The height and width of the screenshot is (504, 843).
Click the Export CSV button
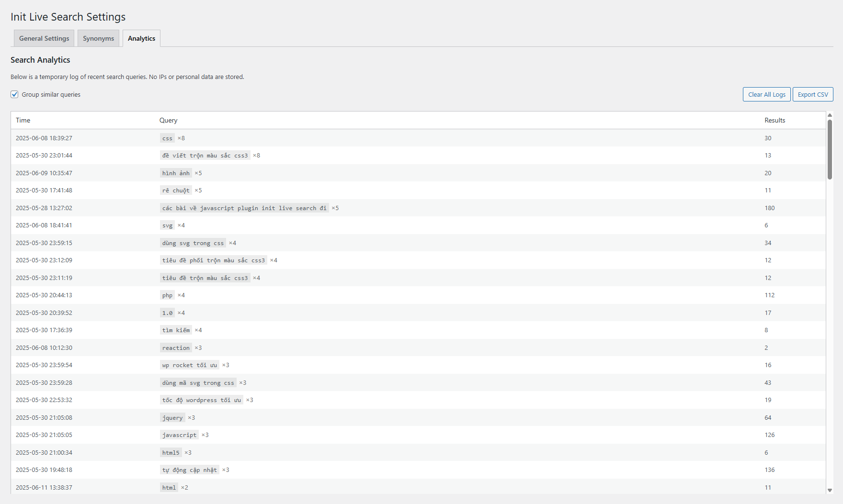point(812,94)
